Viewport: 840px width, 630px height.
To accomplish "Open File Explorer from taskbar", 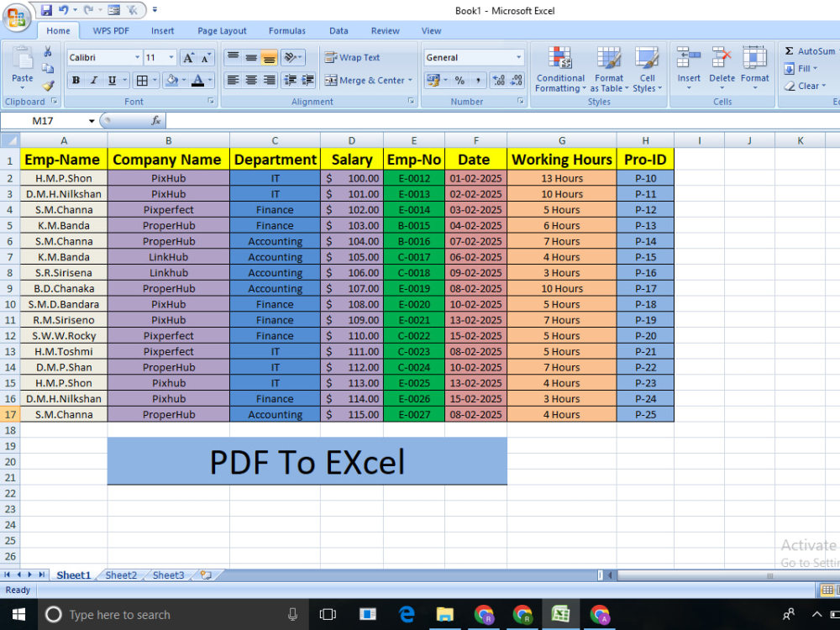I will (x=444, y=614).
